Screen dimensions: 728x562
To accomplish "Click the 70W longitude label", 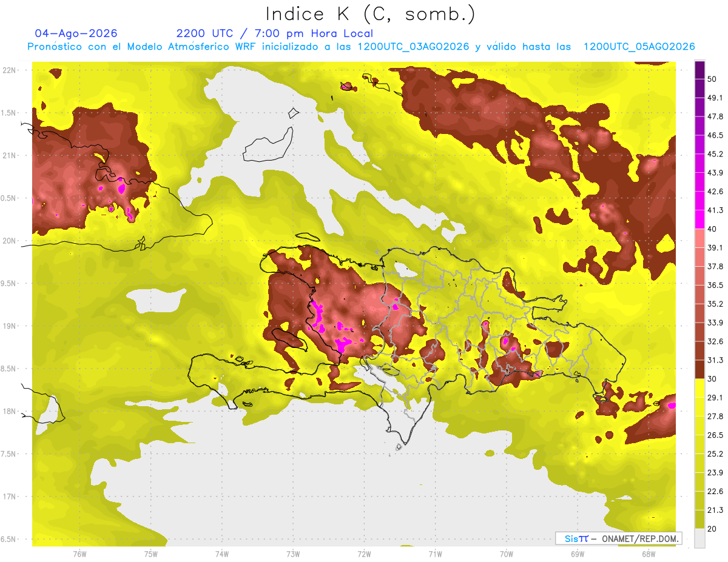I will [507, 554].
